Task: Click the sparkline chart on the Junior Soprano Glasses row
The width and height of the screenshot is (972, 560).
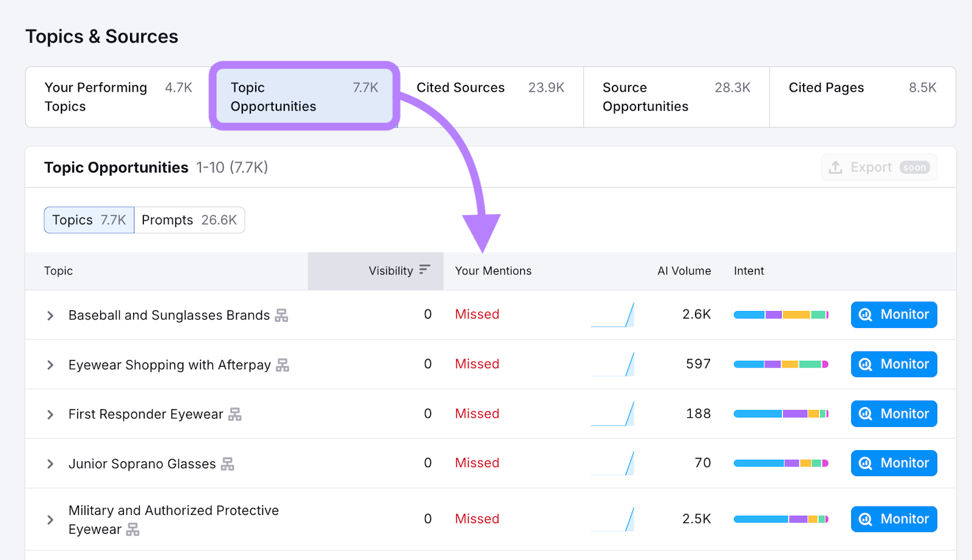Action: point(612,462)
